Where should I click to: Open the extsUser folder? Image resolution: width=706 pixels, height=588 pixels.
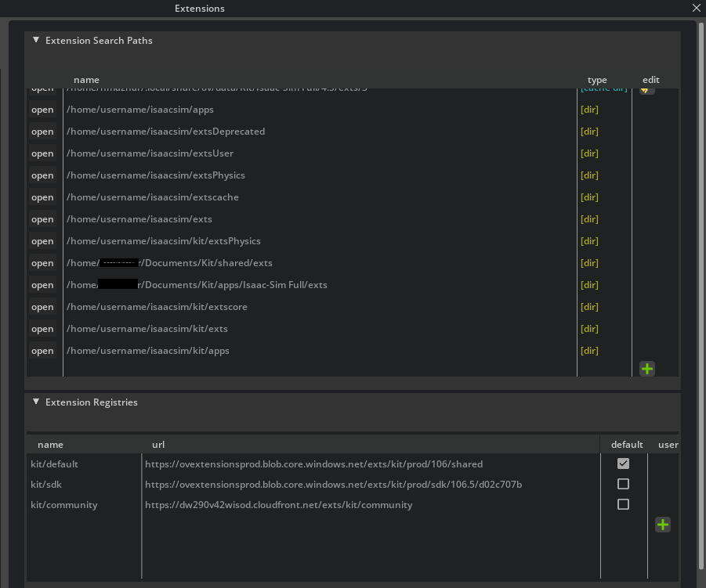42,153
